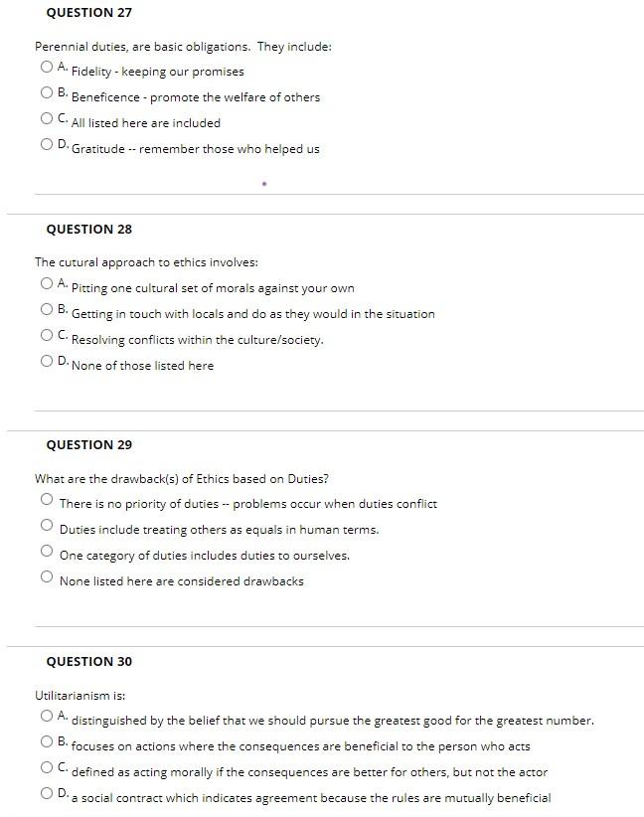
Task: Select option D 'Gratitude -- remember those who helped us'
Action: [46, 143]
